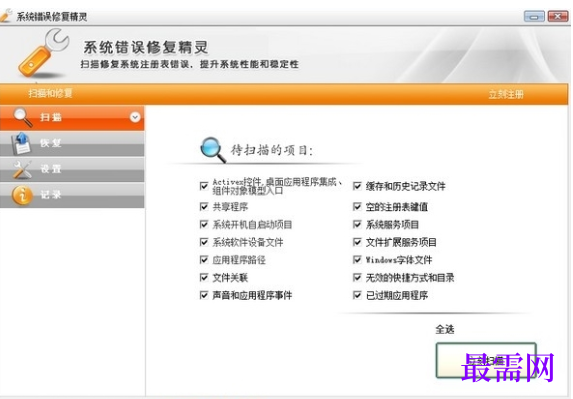Viewport: 573px width, 399px height.
Task: Open the 记录 sidebar section
Action: [x=72, y=195]
